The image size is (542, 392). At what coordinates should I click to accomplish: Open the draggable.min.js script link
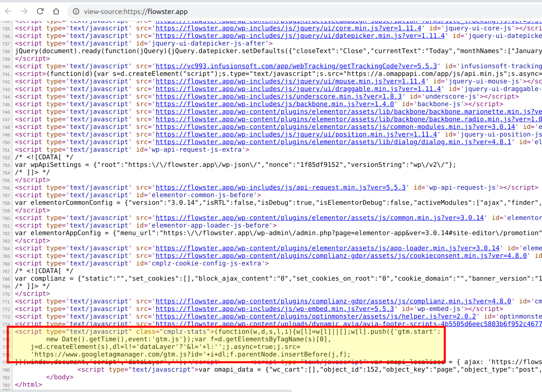pyautogui.click(x=298, y=89)
